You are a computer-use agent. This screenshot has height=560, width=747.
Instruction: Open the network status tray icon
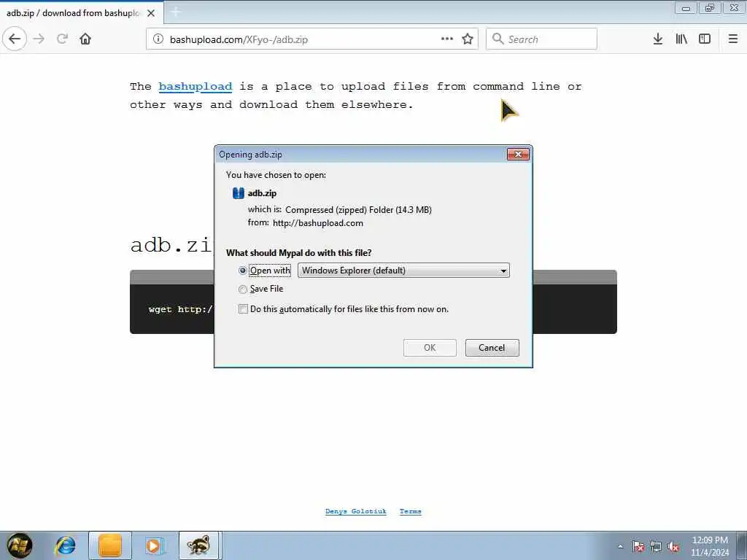click(x=656, y=547)
